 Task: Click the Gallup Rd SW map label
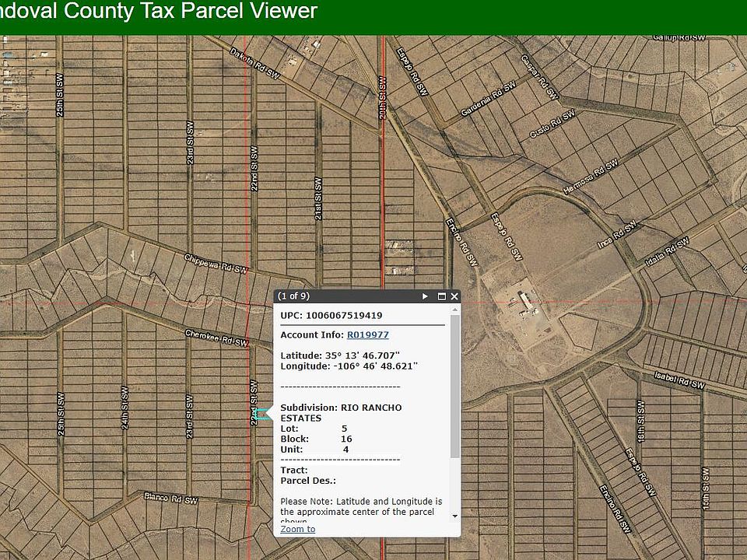(679, 37)
